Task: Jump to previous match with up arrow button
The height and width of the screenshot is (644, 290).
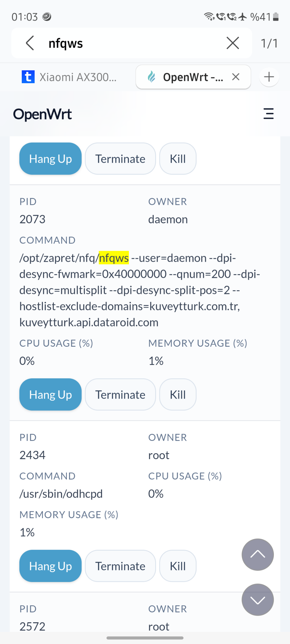Action: click(258, 555)
